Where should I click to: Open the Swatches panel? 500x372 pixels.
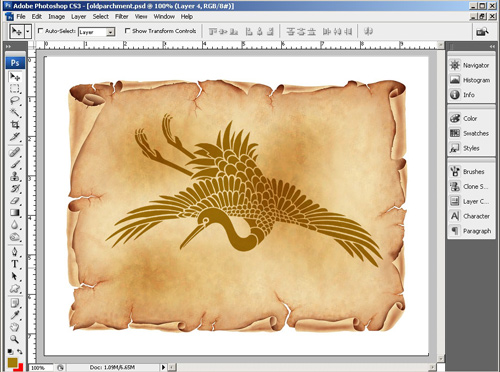470,133
